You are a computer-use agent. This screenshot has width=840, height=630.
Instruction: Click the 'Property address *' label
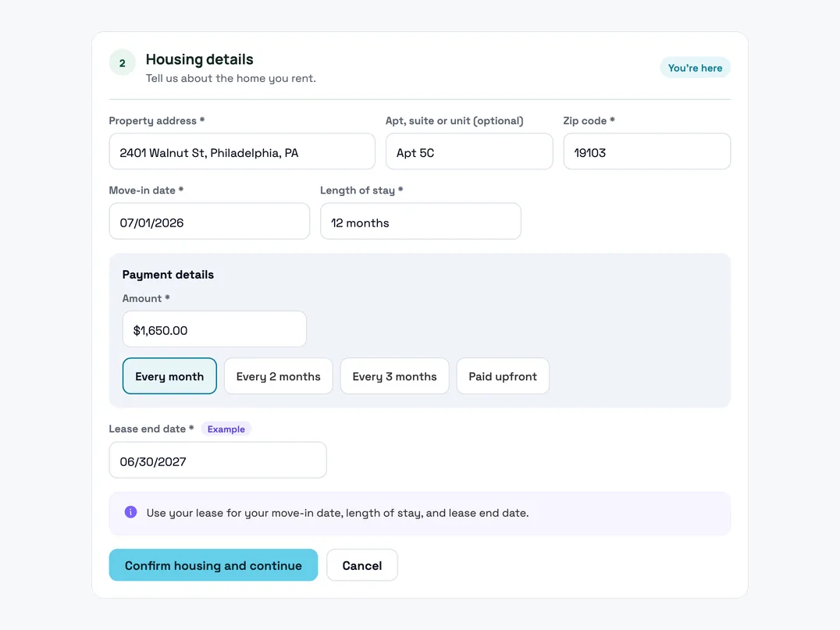pyautogui.click(x=157, y=121)
